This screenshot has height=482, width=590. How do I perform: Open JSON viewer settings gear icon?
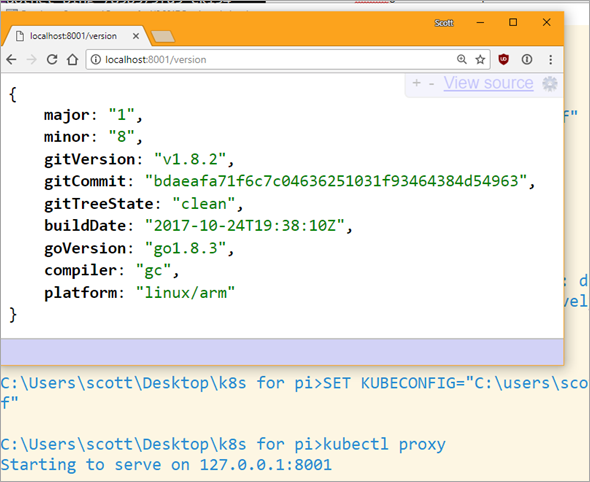click(550, 84)
